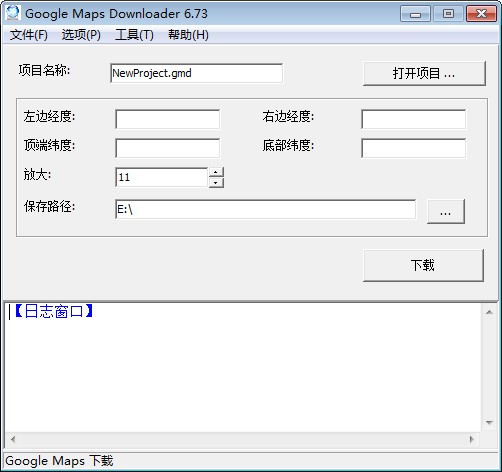Browse save path with the ... button
The height and width of the screenshot is (472, 502).
tap(446, 211)
